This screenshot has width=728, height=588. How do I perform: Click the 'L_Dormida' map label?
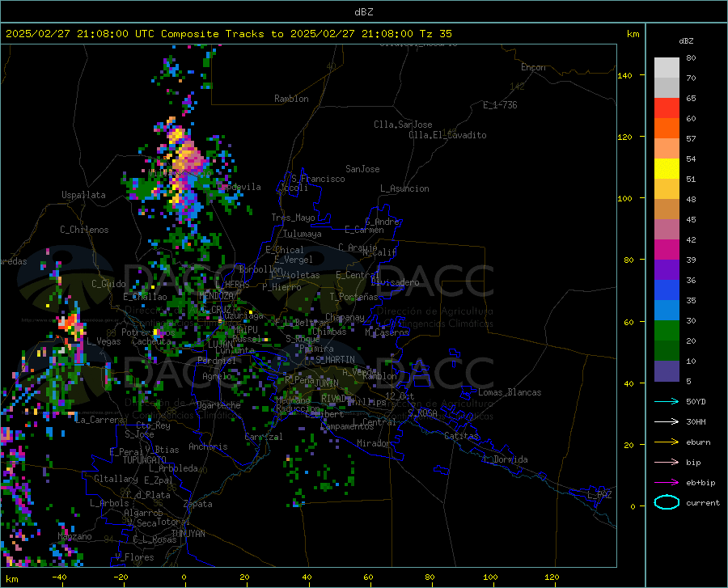pyautogui.click(x=505, y=459)
